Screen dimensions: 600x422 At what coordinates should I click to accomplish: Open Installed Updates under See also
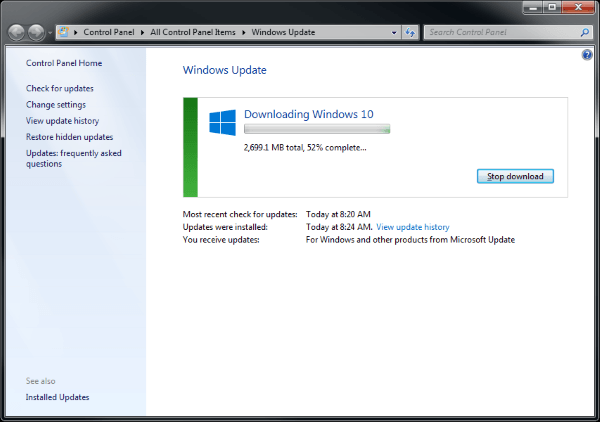[57, 397]
